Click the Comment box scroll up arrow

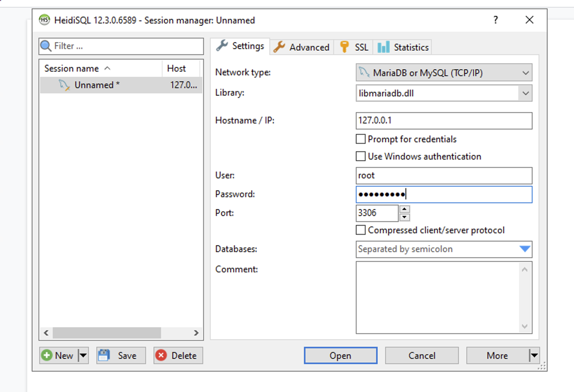click(x=525, y=269)
